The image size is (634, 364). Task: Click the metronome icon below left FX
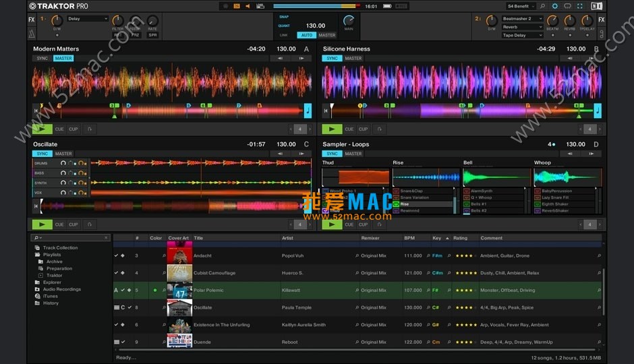[32, 34]
